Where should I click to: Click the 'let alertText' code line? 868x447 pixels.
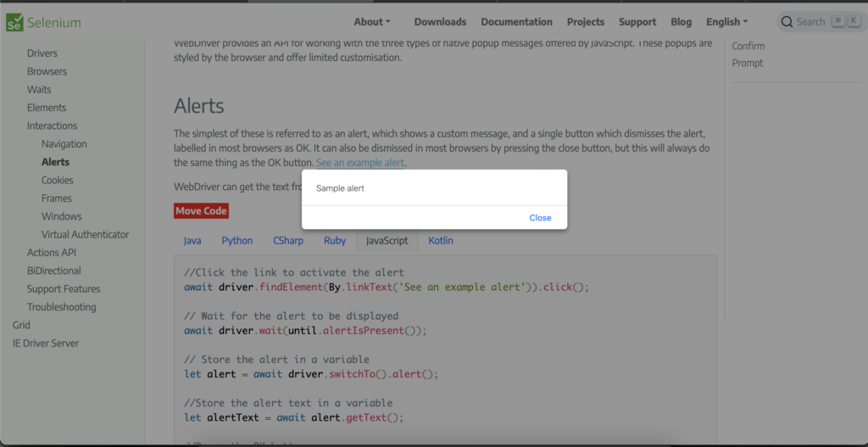pos(294,417)
